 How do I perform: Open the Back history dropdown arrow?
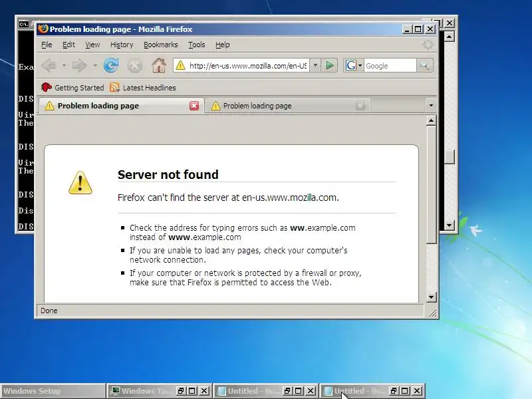64,65
